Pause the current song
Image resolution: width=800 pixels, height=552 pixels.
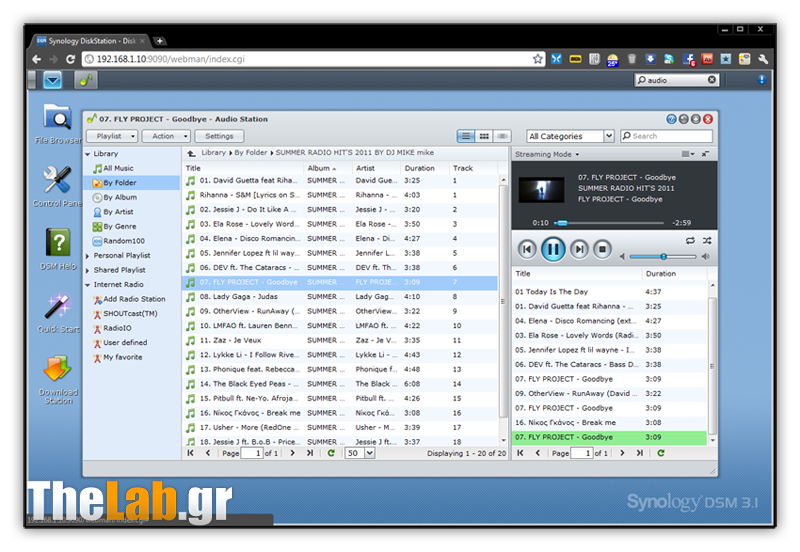coord(553,249)
